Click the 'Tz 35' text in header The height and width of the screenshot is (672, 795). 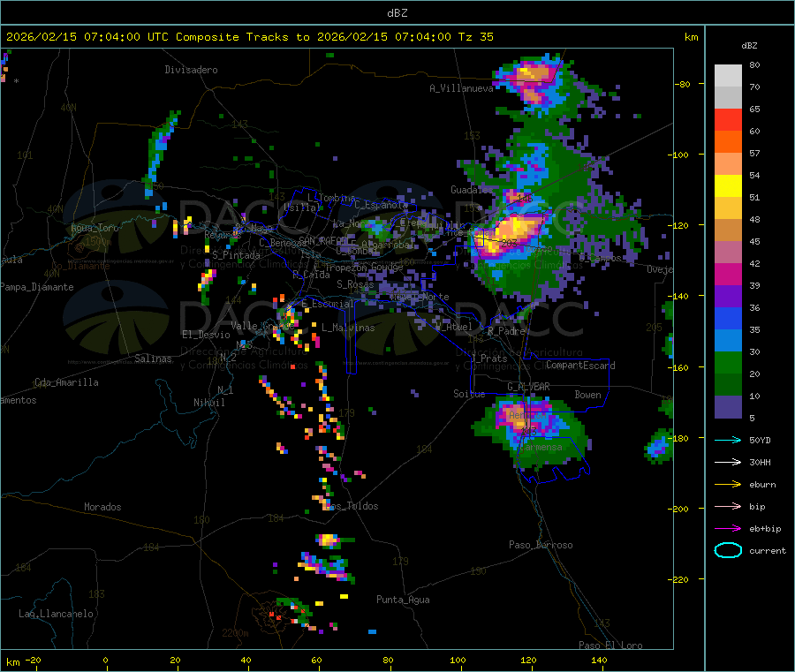tap(475, 37)
